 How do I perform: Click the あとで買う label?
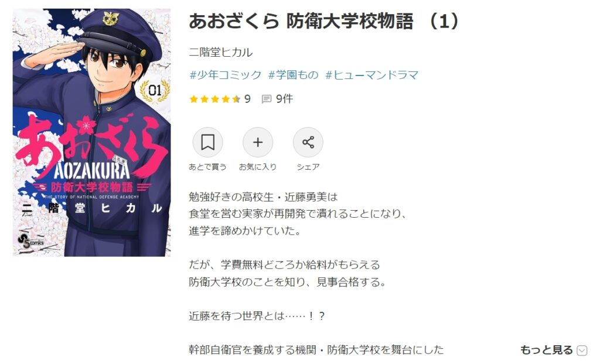click(x=207, y=167)
